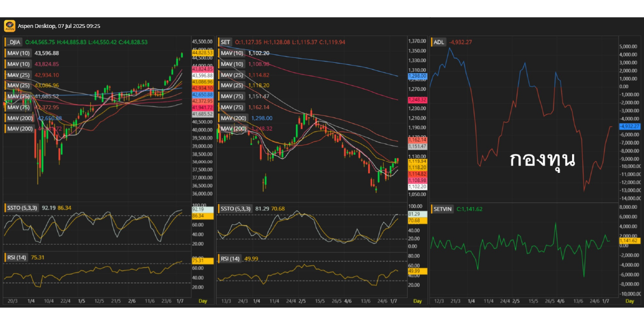The width and height of the screenshot is (644, 322).
Task: Open Day timeframe selector under DJIA chart
Action: [202, 301]
